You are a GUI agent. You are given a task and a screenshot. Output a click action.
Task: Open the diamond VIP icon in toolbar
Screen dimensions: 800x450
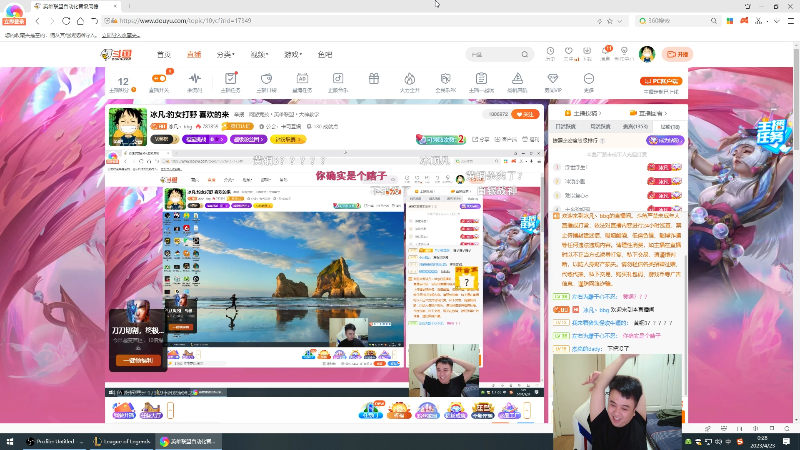553,79
